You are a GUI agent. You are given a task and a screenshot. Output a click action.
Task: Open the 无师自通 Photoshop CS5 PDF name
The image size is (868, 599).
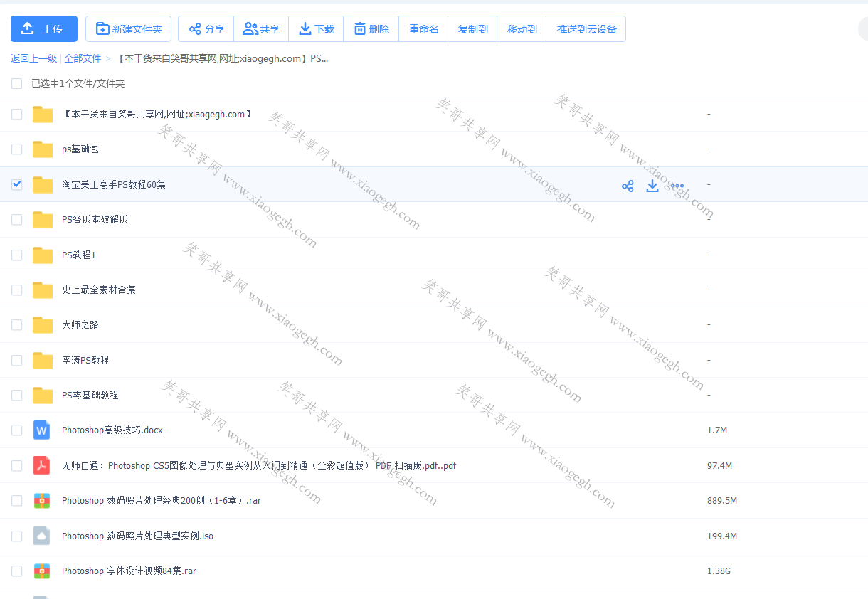(259, 465)
